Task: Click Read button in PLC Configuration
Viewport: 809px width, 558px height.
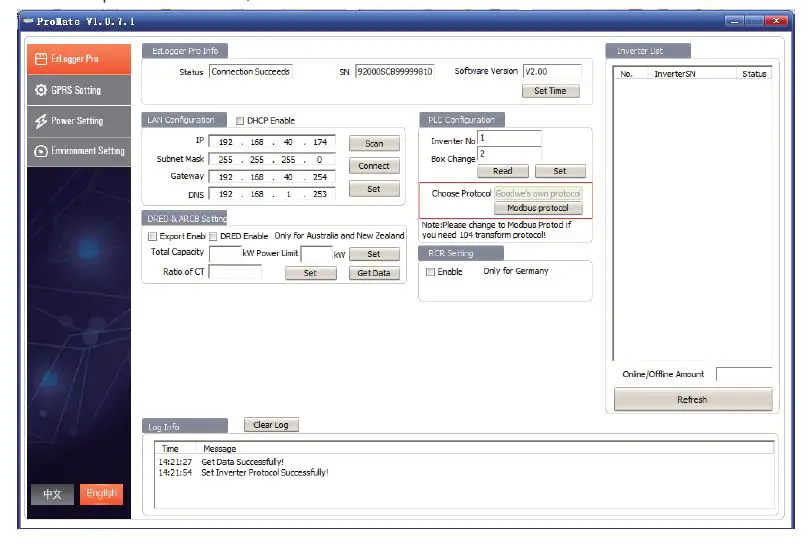Action: pyautogui.click(x=503, y=171)
